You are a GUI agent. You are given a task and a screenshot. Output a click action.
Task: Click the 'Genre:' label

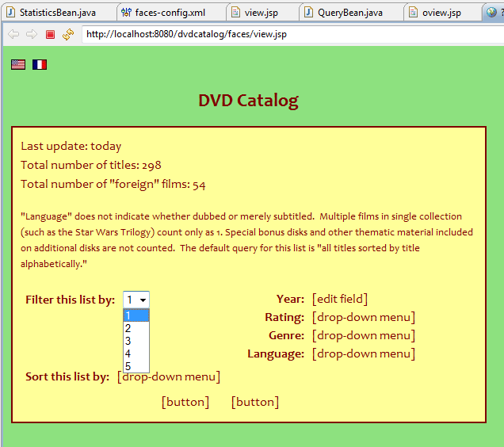coord(286,336)
